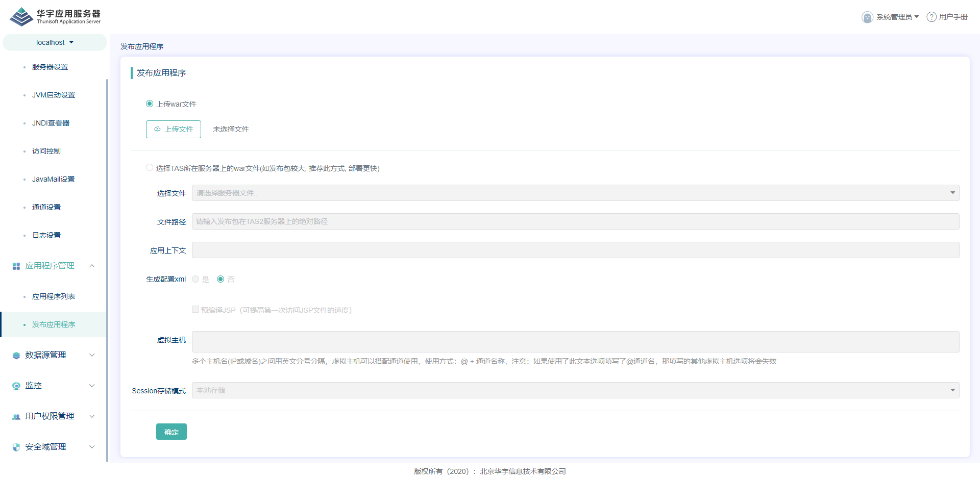Open the user manual help icon
Viewport: 980px width, 478px height.
tap(932, 17)
